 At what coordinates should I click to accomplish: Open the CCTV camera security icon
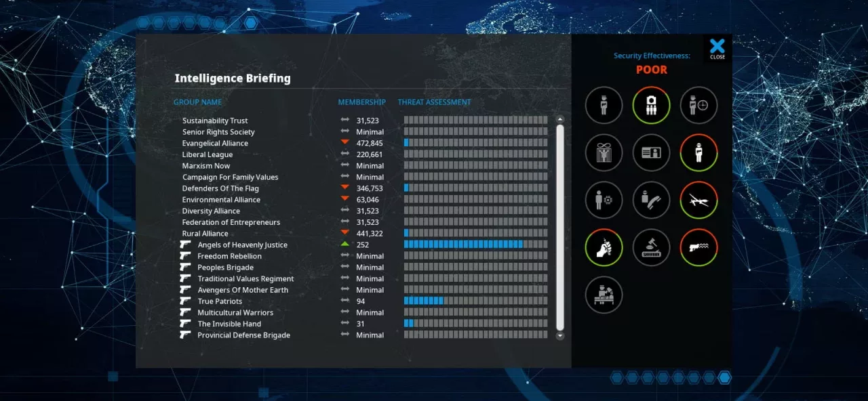point(651,105)
